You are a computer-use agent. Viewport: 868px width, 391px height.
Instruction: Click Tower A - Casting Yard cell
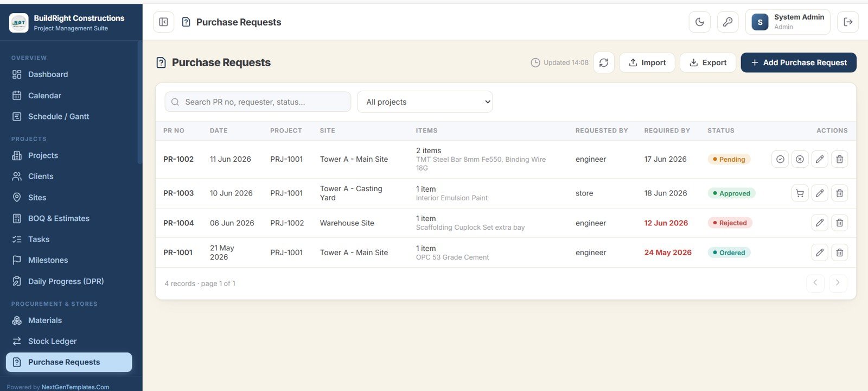(x=351, y=193)
